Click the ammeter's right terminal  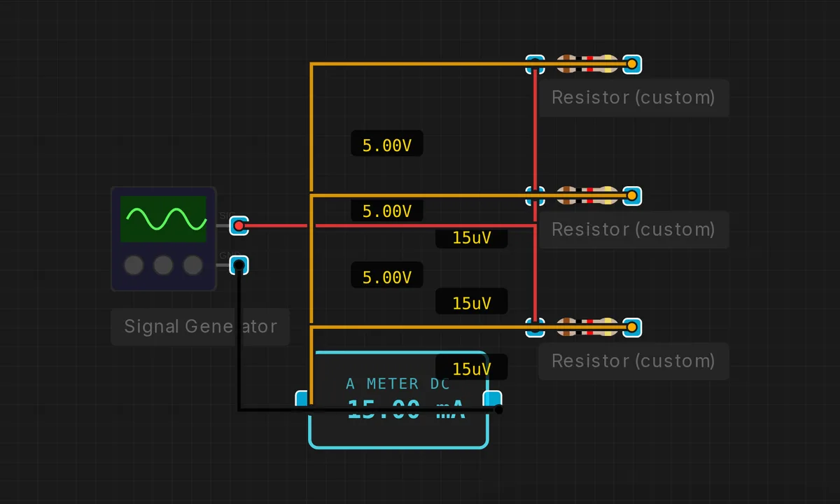click(x=493, y=400)
